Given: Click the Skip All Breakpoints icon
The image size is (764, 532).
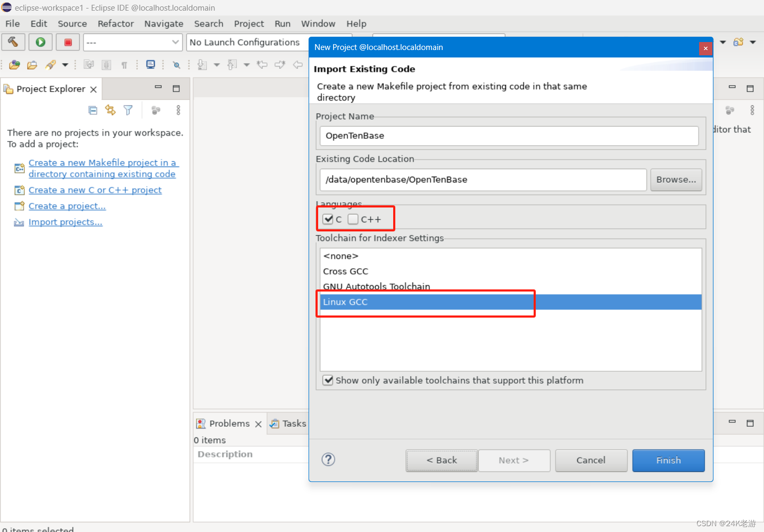Looking at the screenshot, I should click(177, 65).
